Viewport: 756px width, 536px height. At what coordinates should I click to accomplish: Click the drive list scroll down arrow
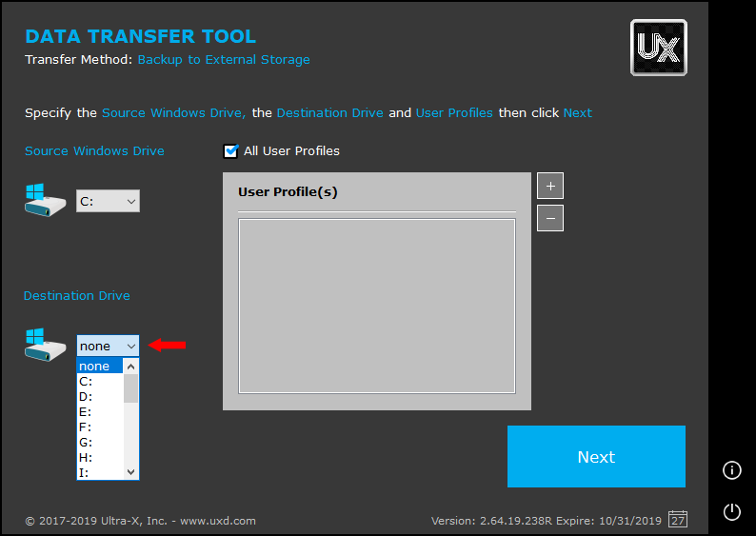130,472
